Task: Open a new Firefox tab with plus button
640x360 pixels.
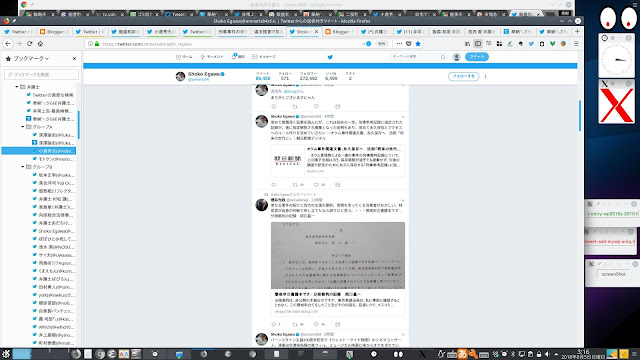Action: (577, 31)
